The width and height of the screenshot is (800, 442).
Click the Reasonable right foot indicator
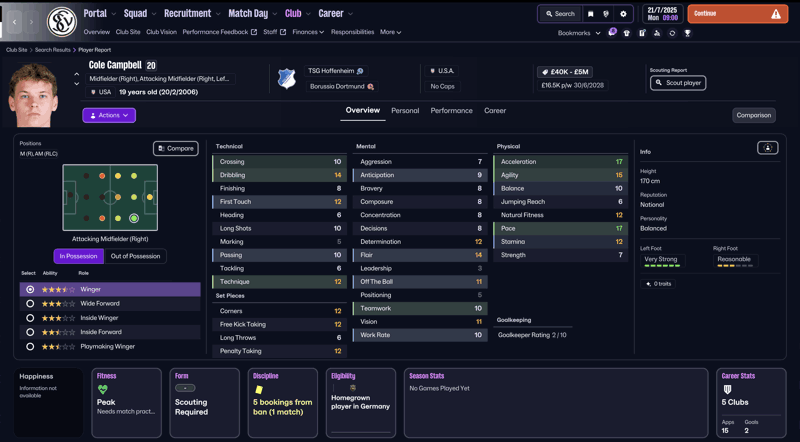[x=735, y=261]
